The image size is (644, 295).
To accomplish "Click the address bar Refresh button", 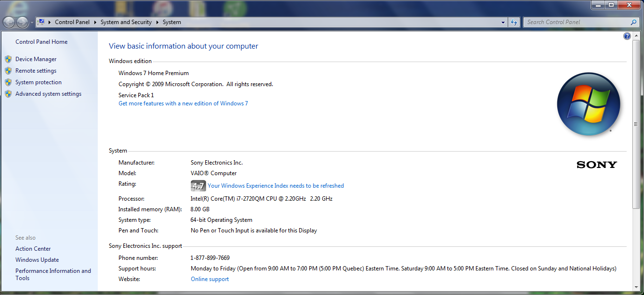I will (x=514, y=22).
